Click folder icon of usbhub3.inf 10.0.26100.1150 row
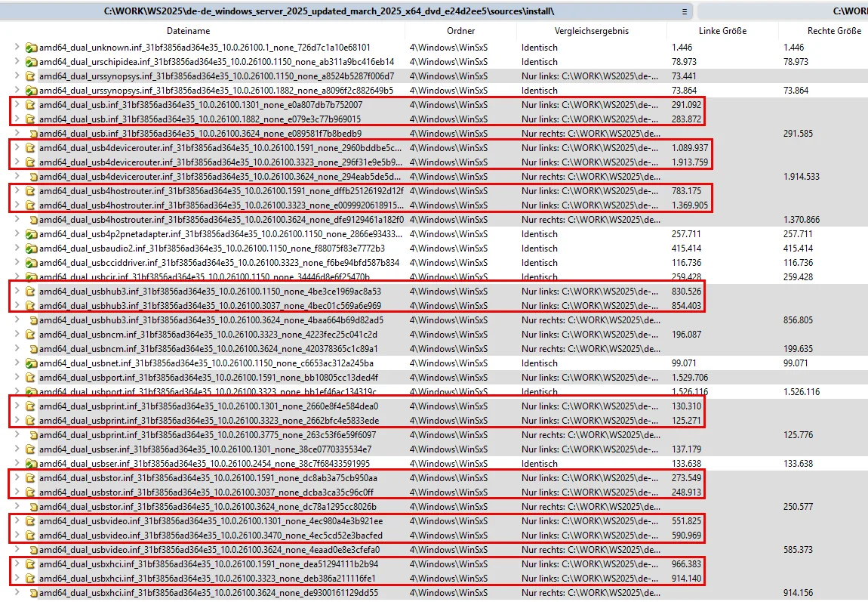The height and width of the screenshot is (602, 868). point(30,292)
